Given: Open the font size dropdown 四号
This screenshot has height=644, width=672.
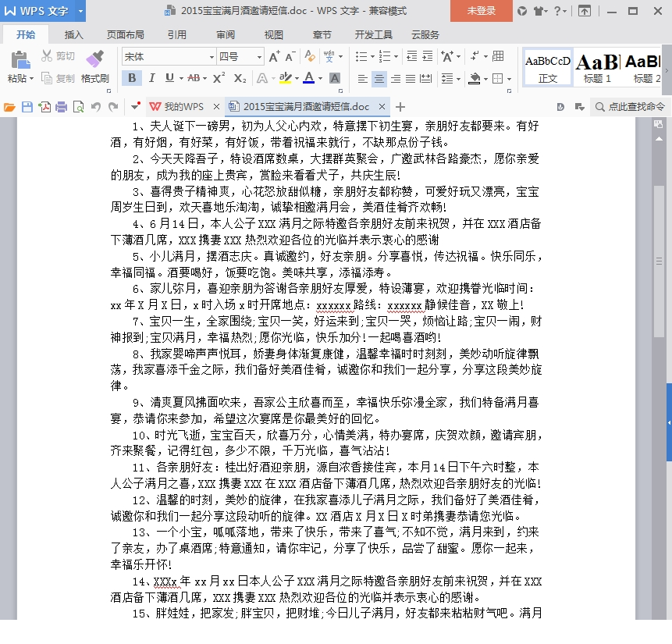Looking at the screenshot, I should [x=259, y=57].
